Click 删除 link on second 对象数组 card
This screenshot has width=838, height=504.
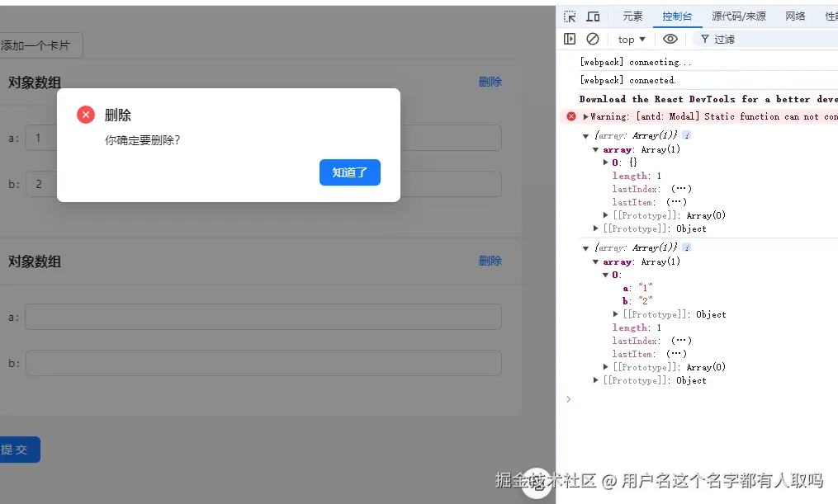[x=490, y=261]
